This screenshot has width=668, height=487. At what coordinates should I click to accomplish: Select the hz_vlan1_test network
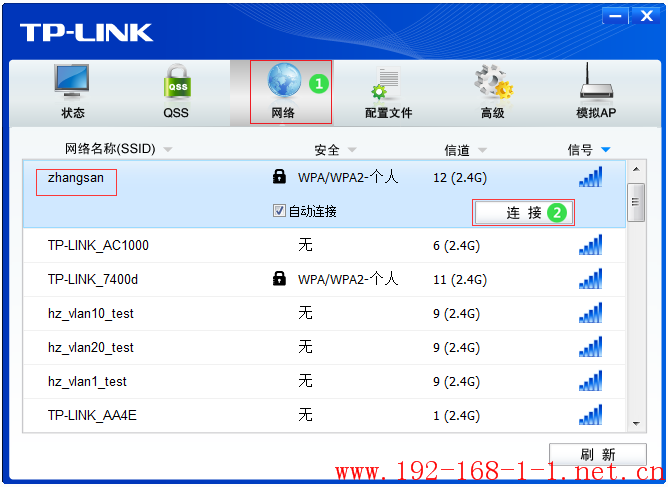(87, 382)
